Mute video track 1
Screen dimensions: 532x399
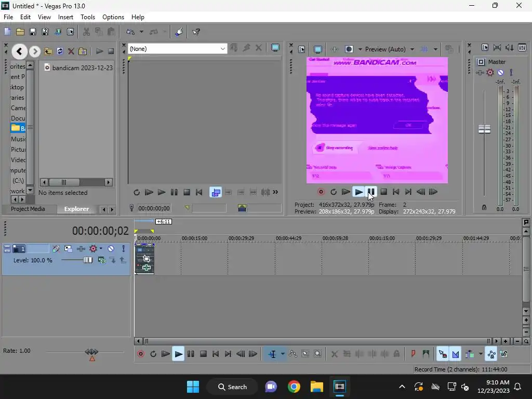[x=111, y=249]
